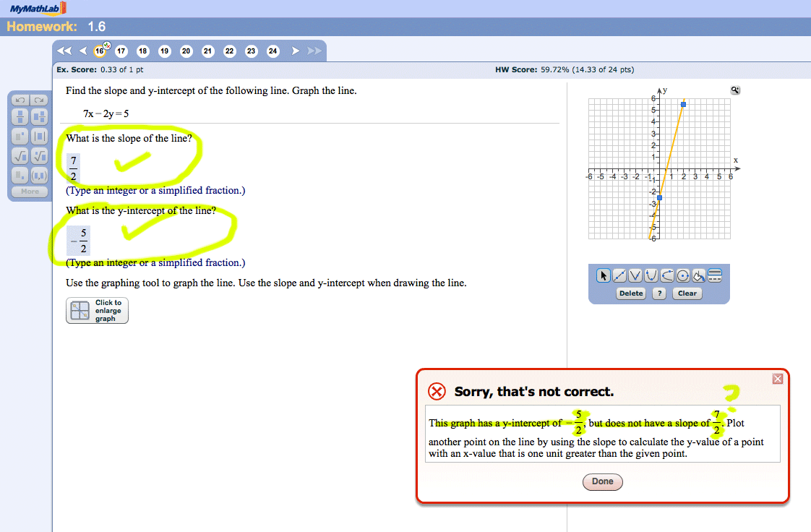Screen dimensions: 811x532
Task: Open graph tool help question mark
Action: tap(659, 293)
